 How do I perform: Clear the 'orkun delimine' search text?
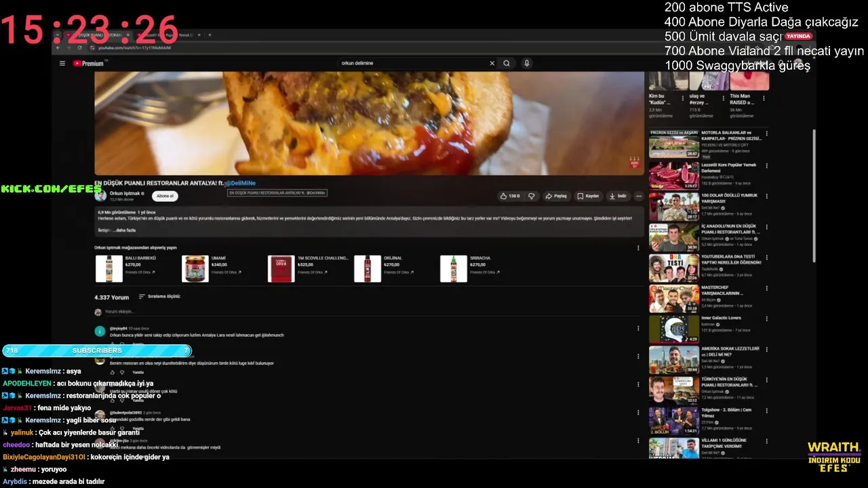point(492,63)
